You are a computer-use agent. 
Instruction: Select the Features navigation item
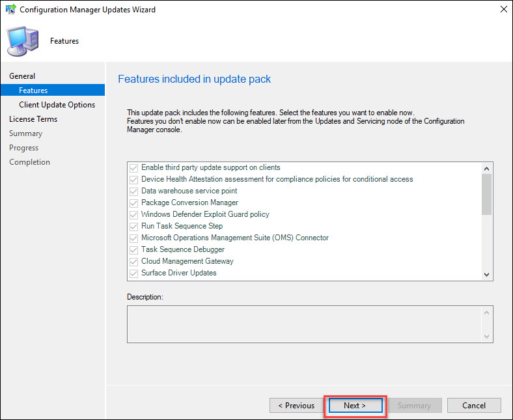tap(53, 90)
